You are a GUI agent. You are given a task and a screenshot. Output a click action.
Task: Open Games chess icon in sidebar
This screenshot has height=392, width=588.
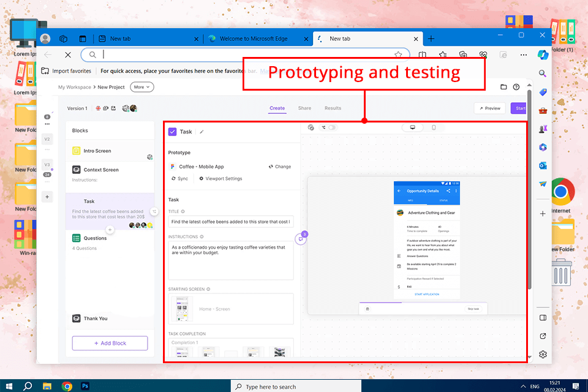(543, 129)
